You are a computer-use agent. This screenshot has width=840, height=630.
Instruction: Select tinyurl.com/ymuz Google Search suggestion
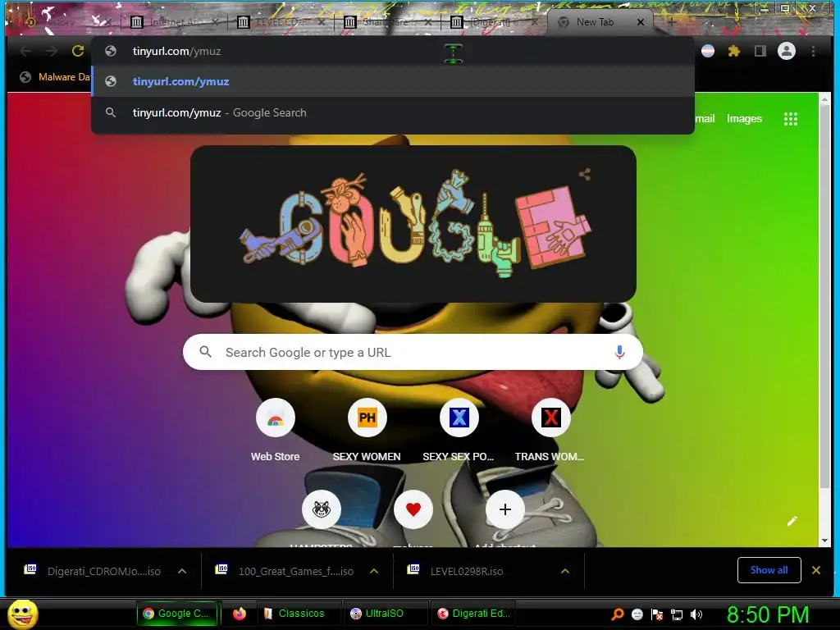393,112
